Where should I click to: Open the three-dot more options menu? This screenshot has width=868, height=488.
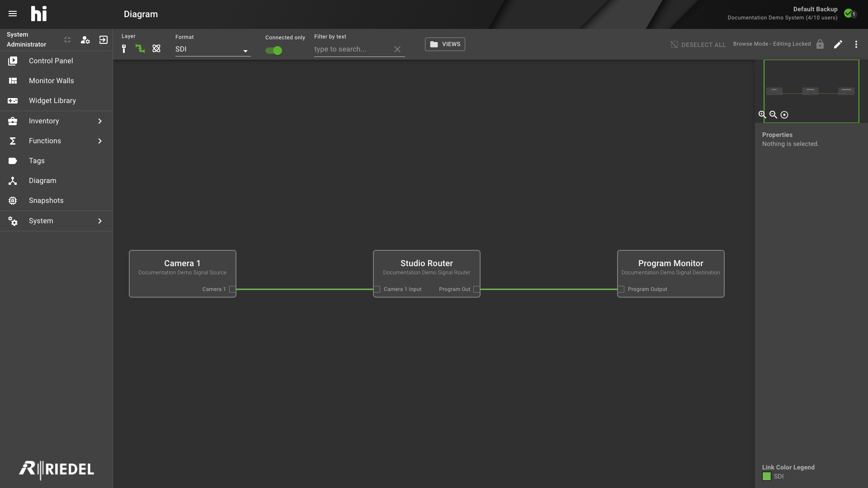tap(856, 44)
